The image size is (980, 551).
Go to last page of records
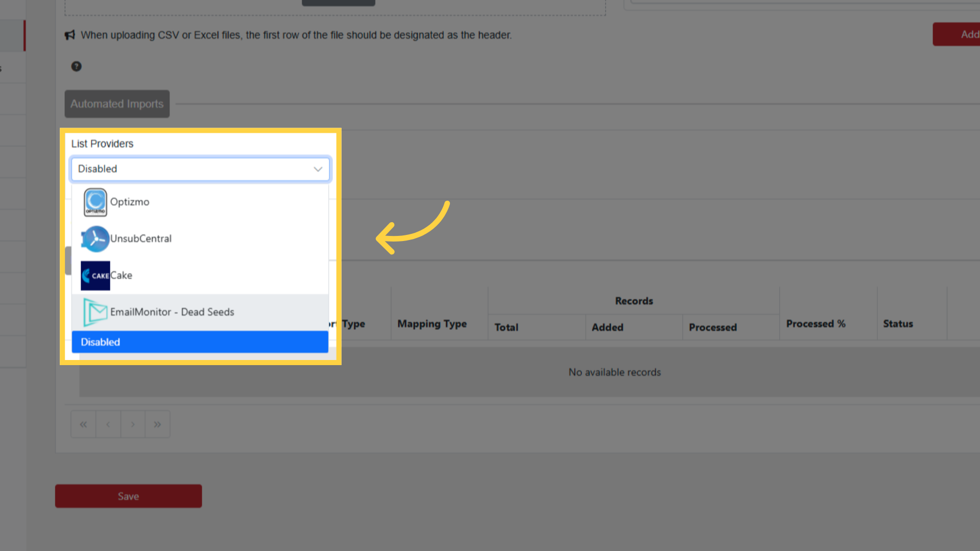click(x=157, y=424)
